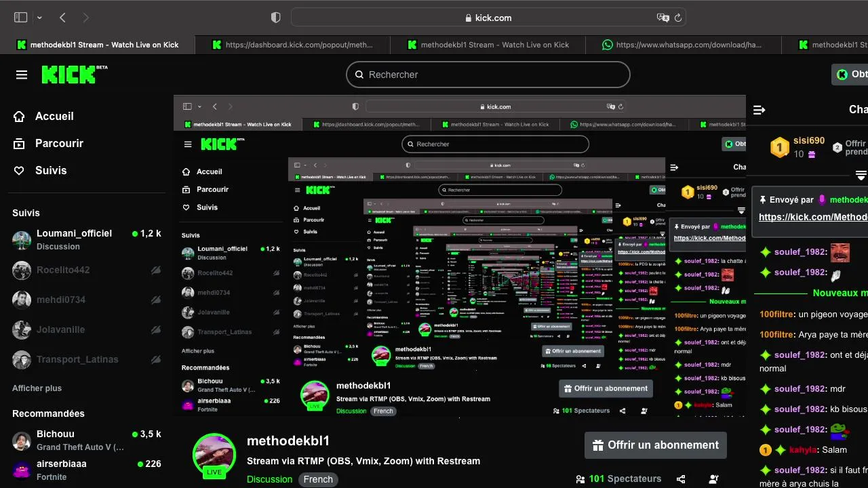Switch to the dashboard.kick.com popout tab
The image size is (868, 488).
tap(293, 45)
